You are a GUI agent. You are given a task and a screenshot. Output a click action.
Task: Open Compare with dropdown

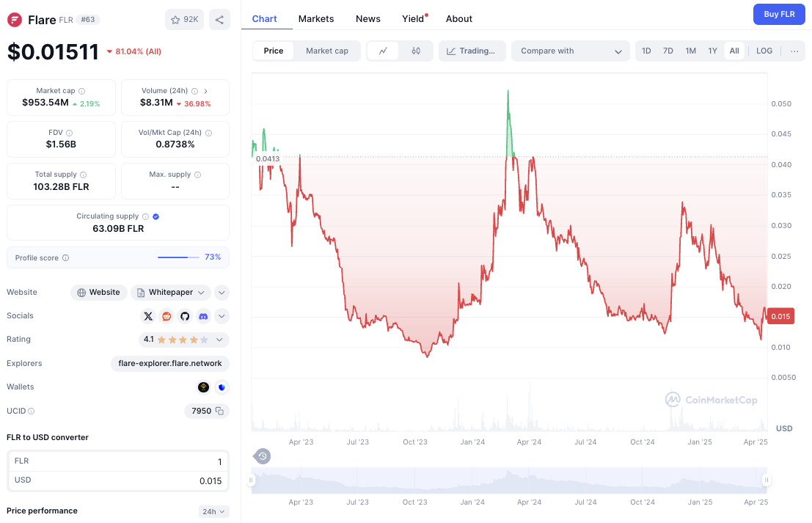(x=570, y=51)
